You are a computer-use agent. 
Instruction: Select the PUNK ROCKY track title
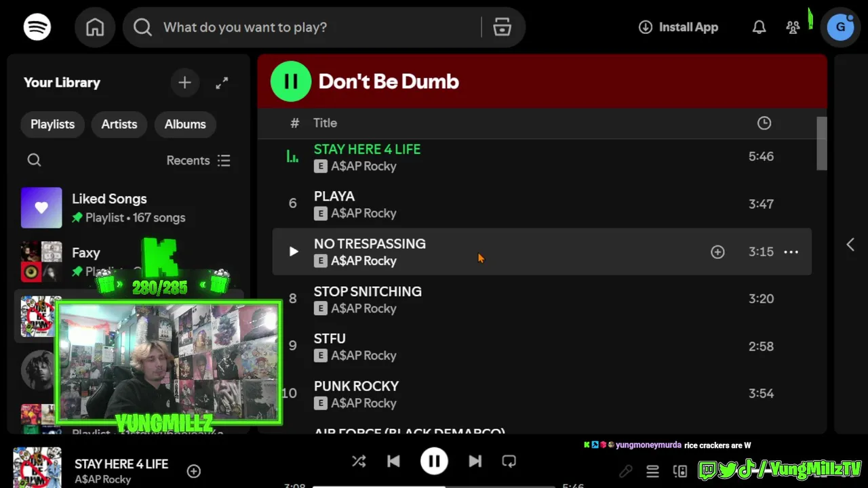[356, 386]
